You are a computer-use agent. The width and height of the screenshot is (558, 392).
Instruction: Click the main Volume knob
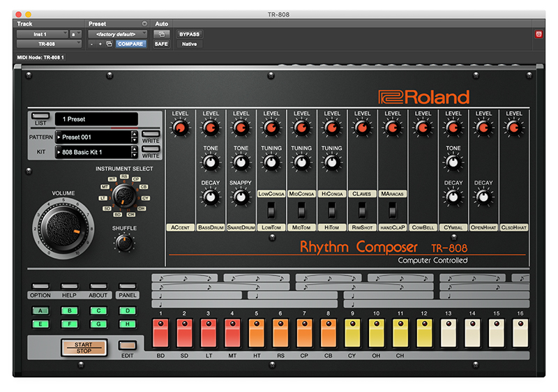click(x=64, y=228)
